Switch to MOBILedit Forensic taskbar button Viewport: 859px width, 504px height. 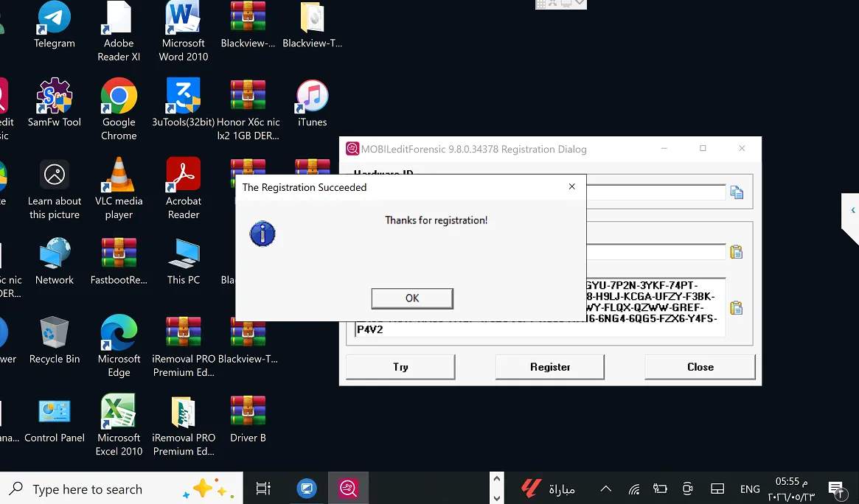pyautogui.click(x=349, y=488)
